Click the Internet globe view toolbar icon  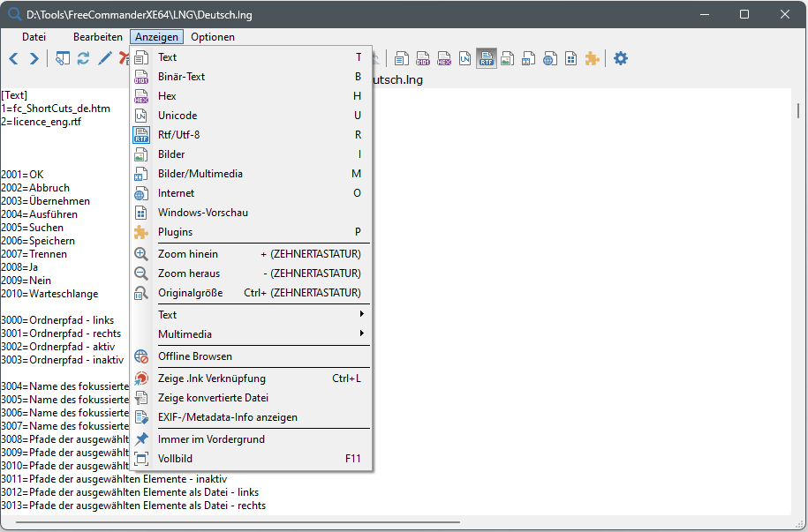(550, 58)
